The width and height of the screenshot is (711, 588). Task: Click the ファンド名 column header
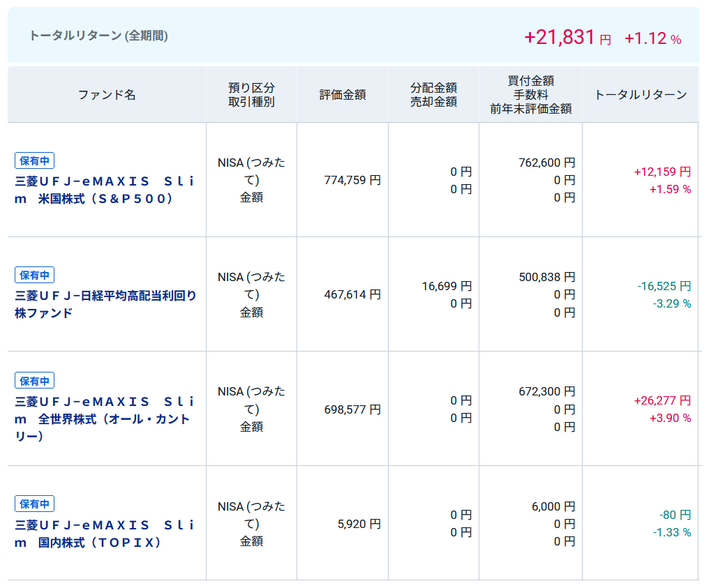click(x=107, y=95)
